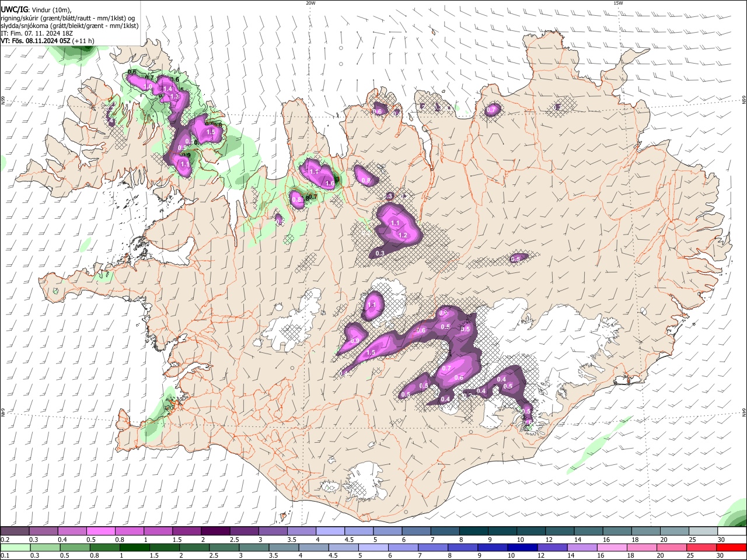Select the 'IT: Fim. 07. 11. 2024 18Z' line
Viewport: 747px width, 560px height.
click(37, 33)
